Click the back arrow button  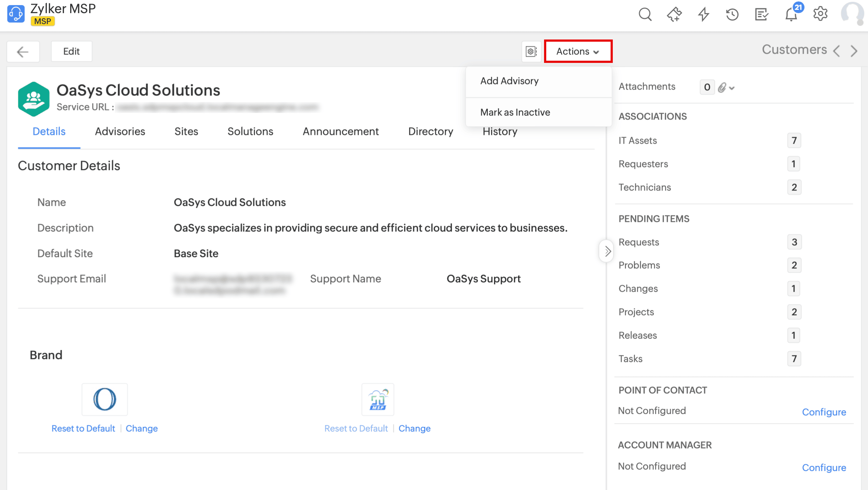23,52
